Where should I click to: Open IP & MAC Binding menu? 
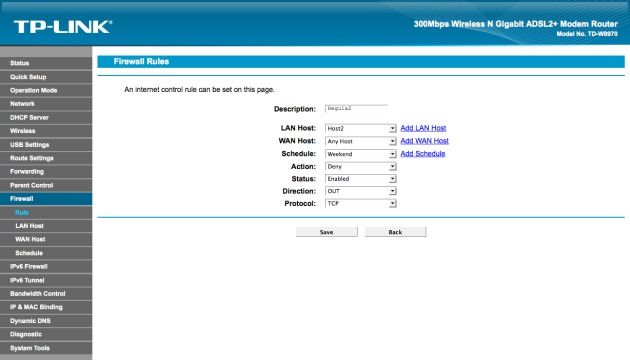(x=46, y=307)
